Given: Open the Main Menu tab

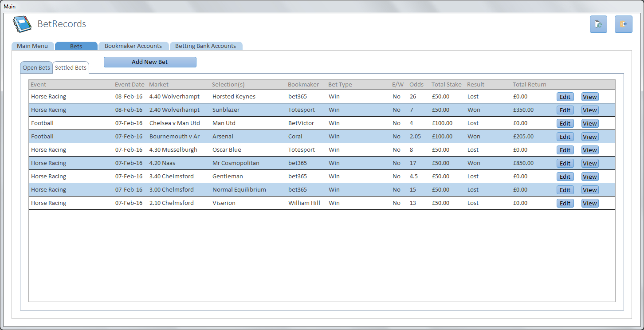Looking at the screenshot, I should 32,46.
